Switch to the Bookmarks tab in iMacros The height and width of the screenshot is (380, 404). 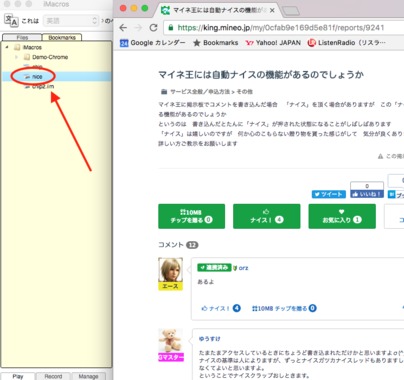tap(62, 37)
